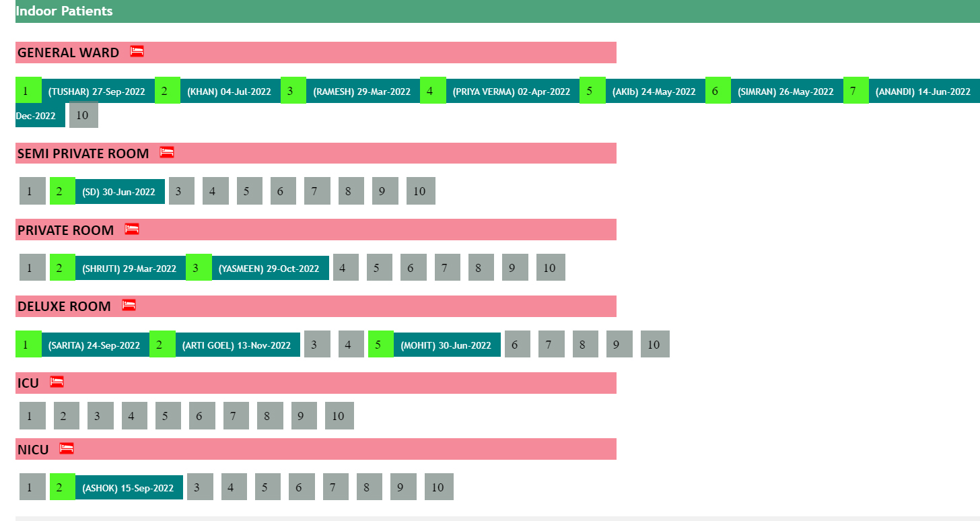Select empty bed 3 in Deluxe Room
980x521 pixels.
pyautogui.click(x=317, y=344)
